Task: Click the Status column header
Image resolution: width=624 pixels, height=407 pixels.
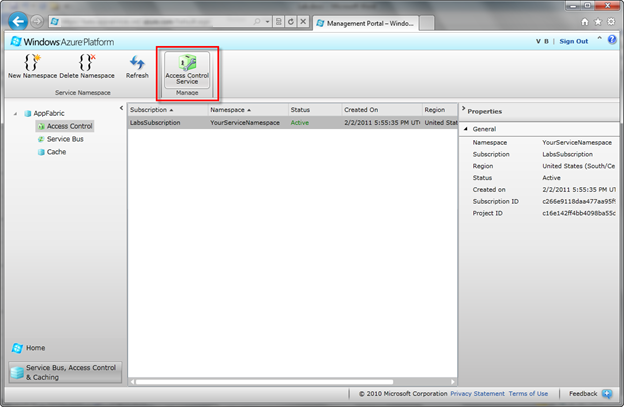Action: 315,110
